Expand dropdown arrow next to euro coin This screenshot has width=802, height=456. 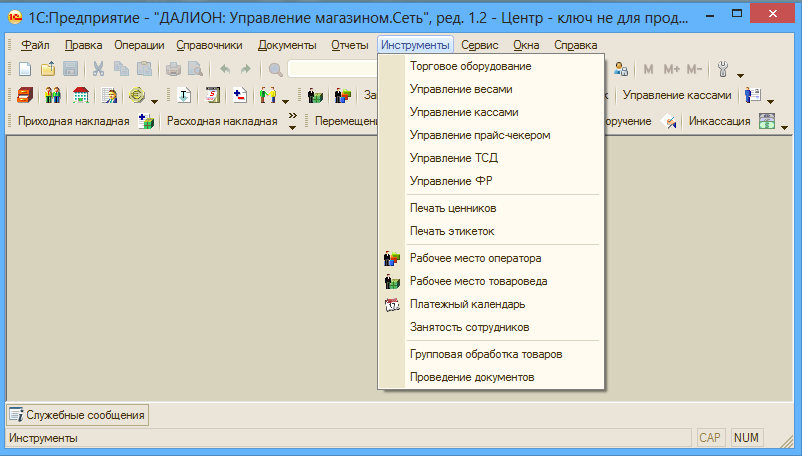point(154,102)
